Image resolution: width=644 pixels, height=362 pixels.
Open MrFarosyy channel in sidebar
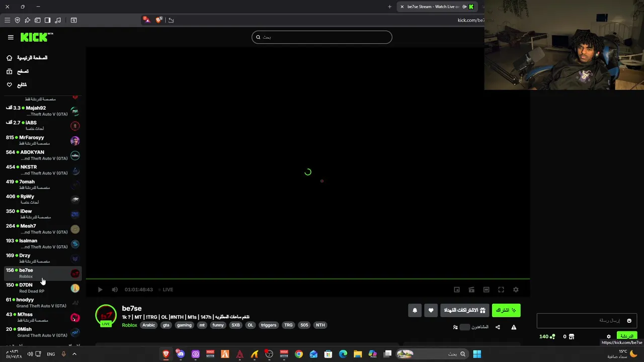click(43, 140)
